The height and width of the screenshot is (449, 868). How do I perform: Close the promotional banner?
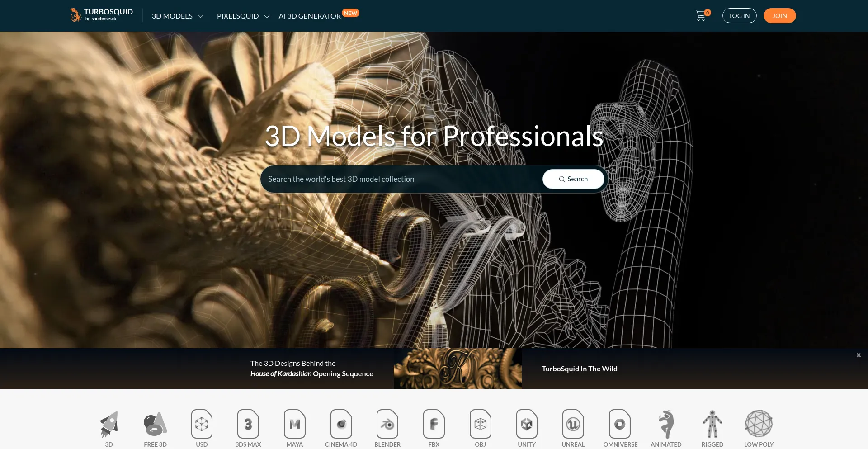point(859,355)
